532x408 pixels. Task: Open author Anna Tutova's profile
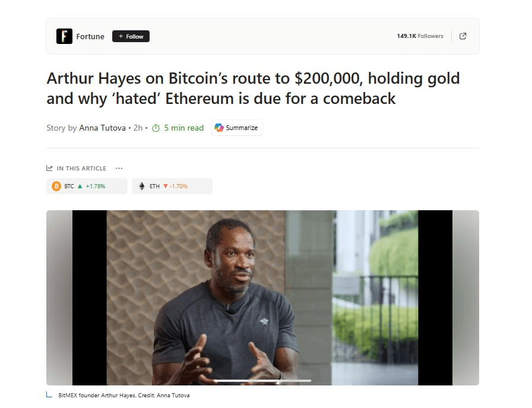[103, 128]
